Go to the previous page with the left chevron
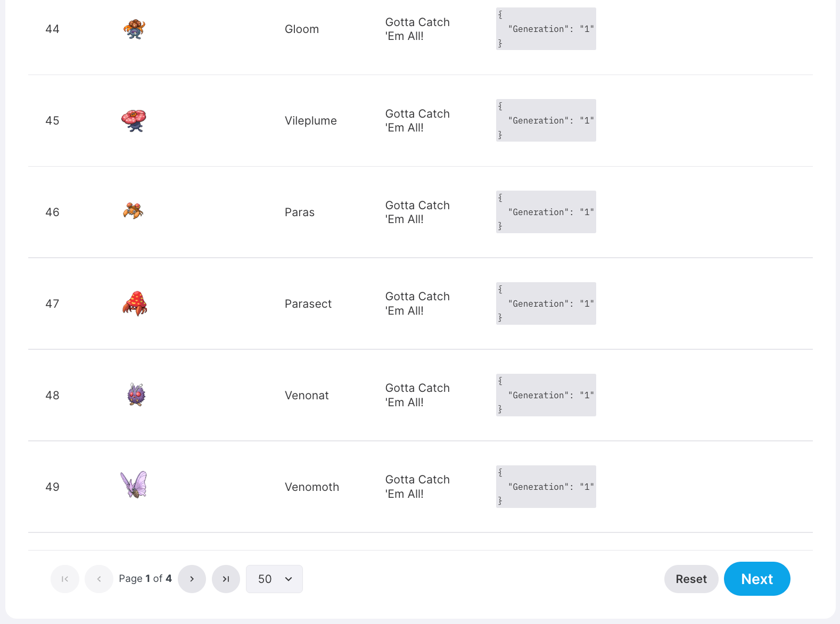The height and width of the screenshot is (624, 840). 98,579
